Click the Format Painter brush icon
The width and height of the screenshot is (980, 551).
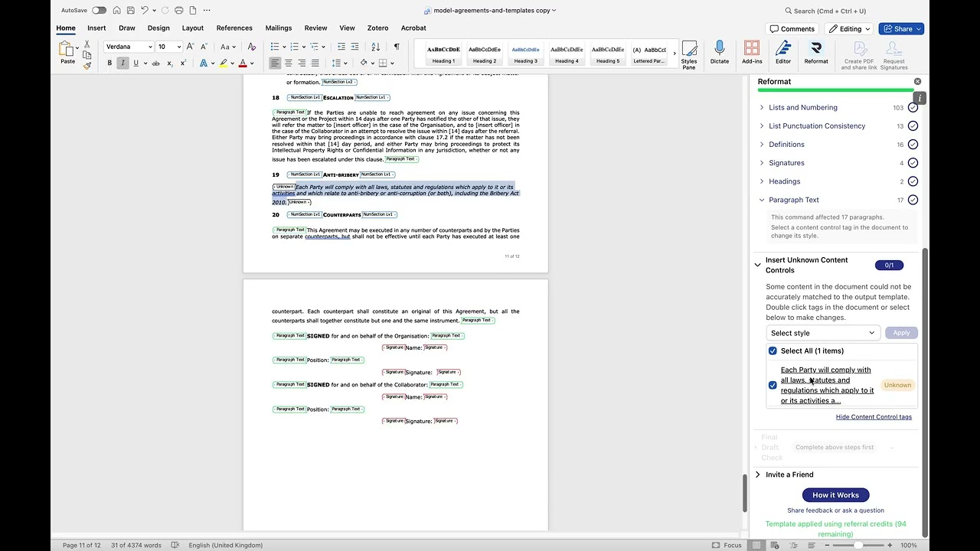pyautogui.click(x=87, y=66)
